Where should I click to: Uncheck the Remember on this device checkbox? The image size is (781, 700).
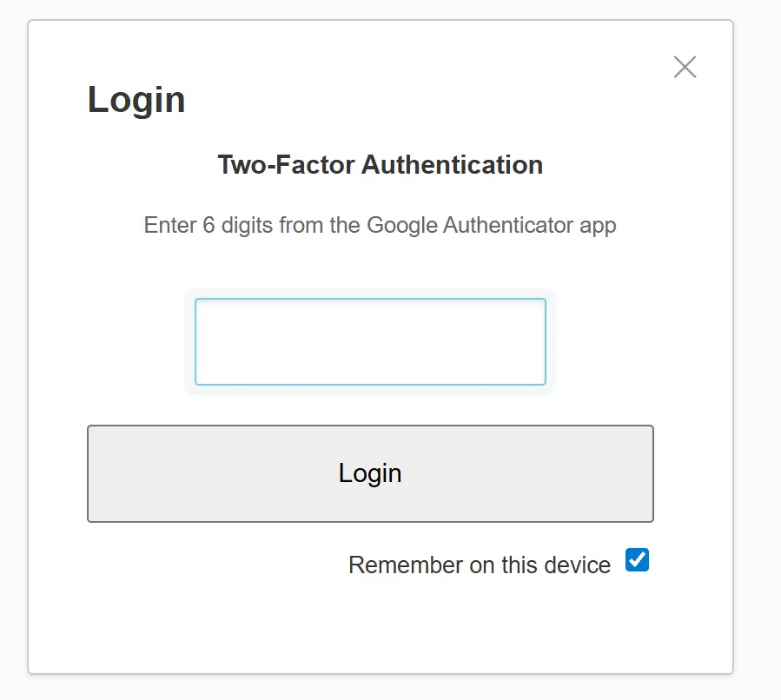(x=637, y=560)
